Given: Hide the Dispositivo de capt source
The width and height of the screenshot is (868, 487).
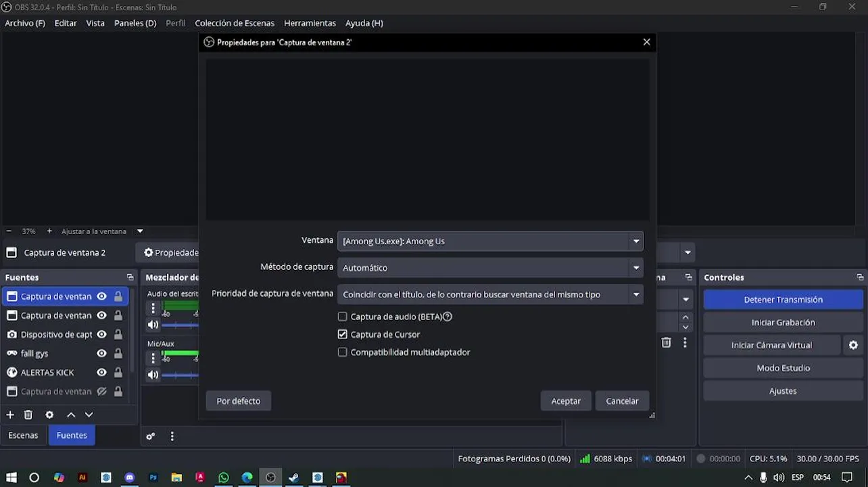Looking at the screenshot, I should tap(101, 334).
